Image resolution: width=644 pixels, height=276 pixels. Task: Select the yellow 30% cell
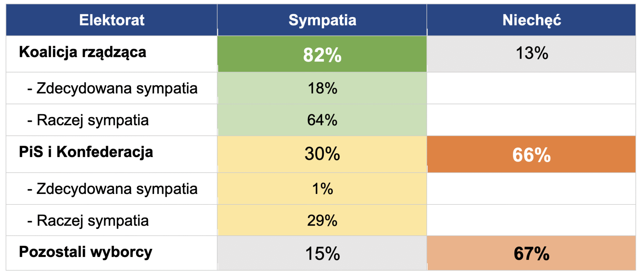coord(322,154)
